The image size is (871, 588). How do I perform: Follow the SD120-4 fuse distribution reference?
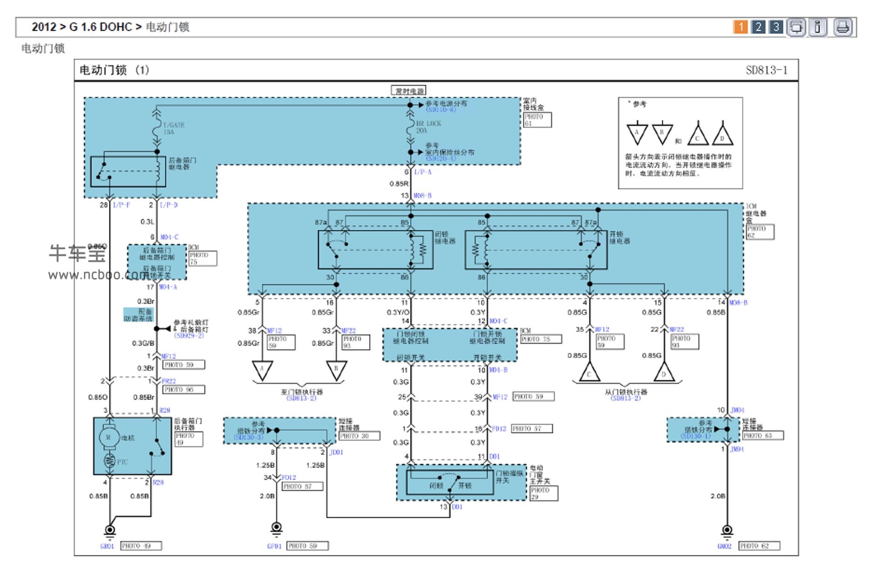pyautogui.click(x=441, y=159)
